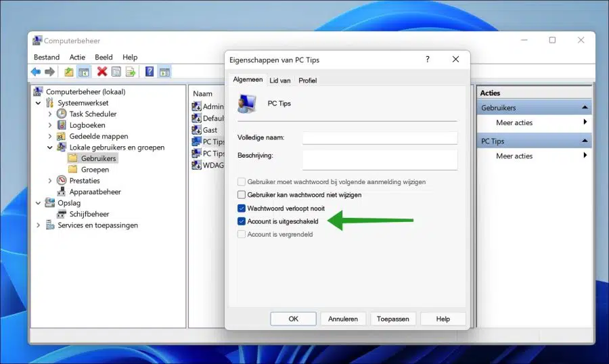Click the dialog's question mark help icon
The image size is (609, 364).
(x=428, y=60)
